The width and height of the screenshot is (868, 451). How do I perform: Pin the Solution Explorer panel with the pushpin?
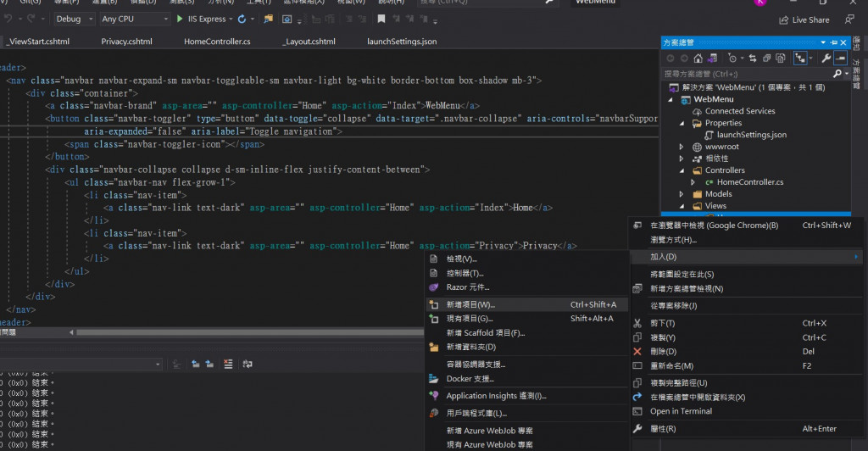(x=834, y=42)
